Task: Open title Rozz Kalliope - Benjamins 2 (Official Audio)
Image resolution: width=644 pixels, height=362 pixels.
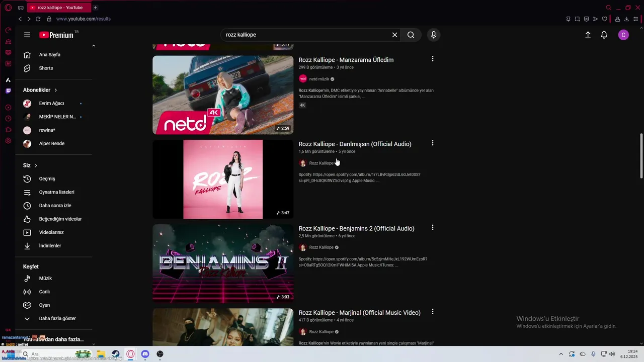Action: coord(356,228)
